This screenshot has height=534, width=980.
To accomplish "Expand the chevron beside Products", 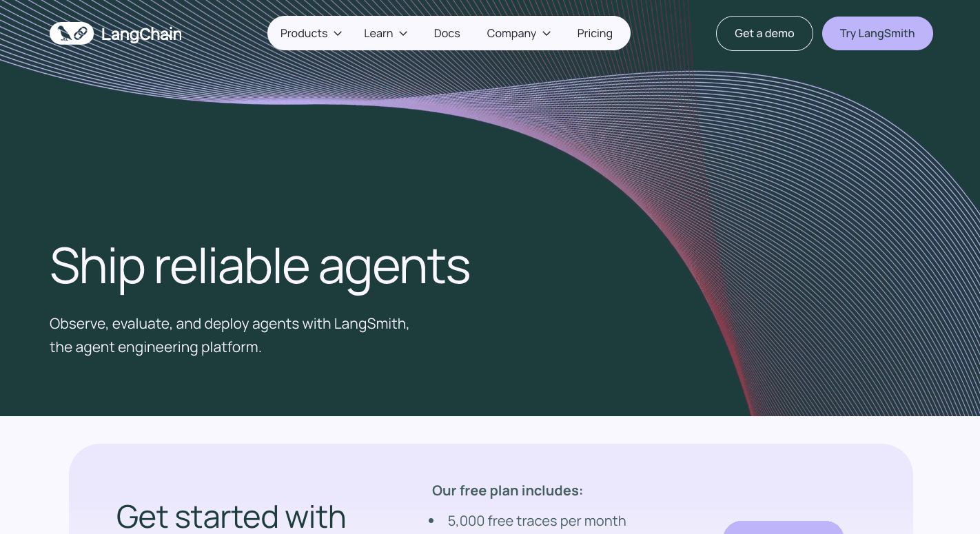I will (338, 33).
